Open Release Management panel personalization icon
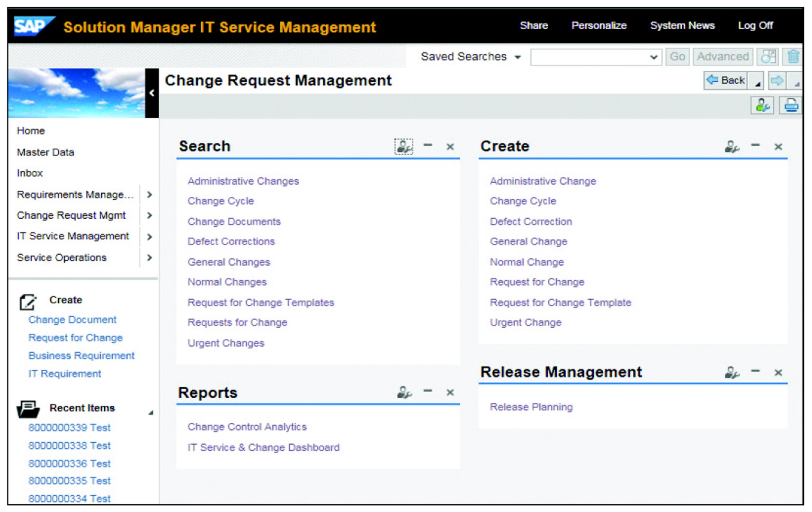 (731, 372)
